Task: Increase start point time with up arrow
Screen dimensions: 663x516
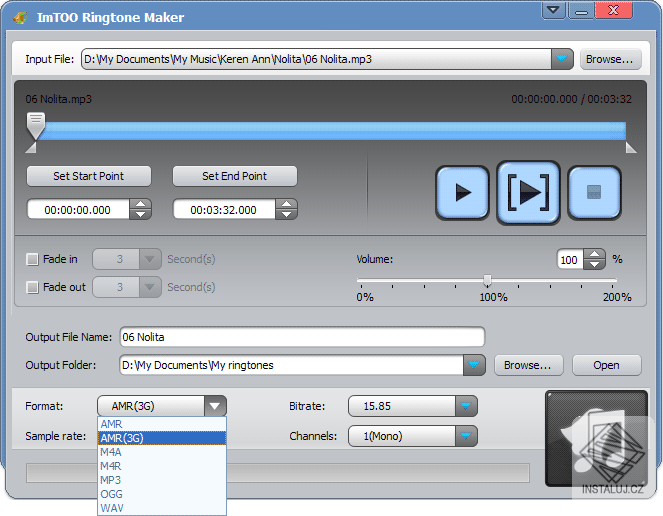Action: (x=140, y=204)
